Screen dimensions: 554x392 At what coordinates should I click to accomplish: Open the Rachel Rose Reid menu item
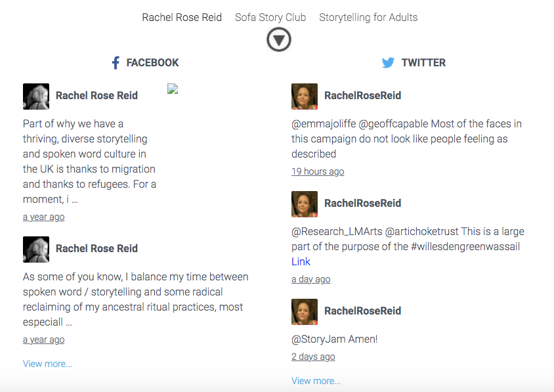coord(182,18)
